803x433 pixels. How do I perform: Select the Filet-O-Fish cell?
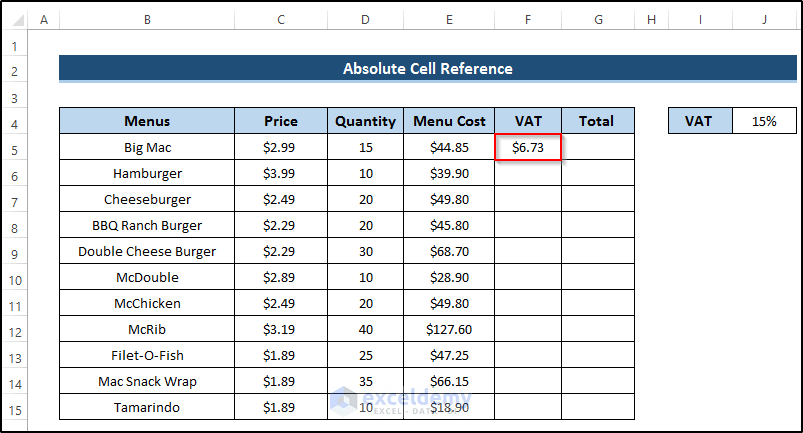click(x=147, y=356)
